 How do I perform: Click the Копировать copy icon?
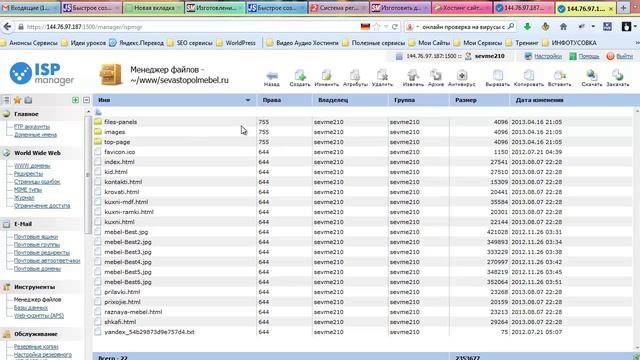(529, 78)
